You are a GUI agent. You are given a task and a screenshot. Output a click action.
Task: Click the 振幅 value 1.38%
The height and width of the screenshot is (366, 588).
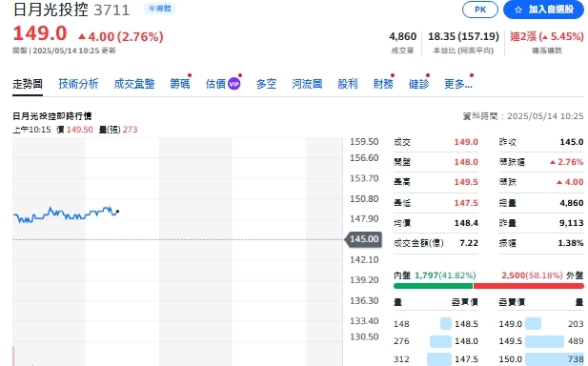[571, 243]
